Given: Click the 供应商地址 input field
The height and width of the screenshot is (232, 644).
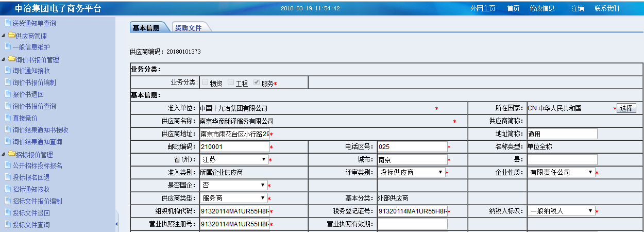Looking at the screenshot, I should tap(234, 134).
